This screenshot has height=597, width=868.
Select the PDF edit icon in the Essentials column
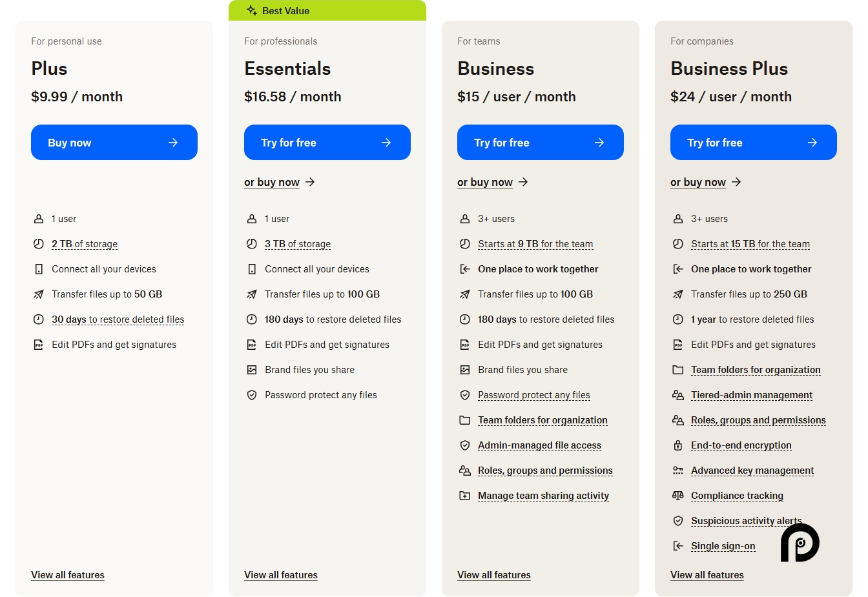[252, 345]
